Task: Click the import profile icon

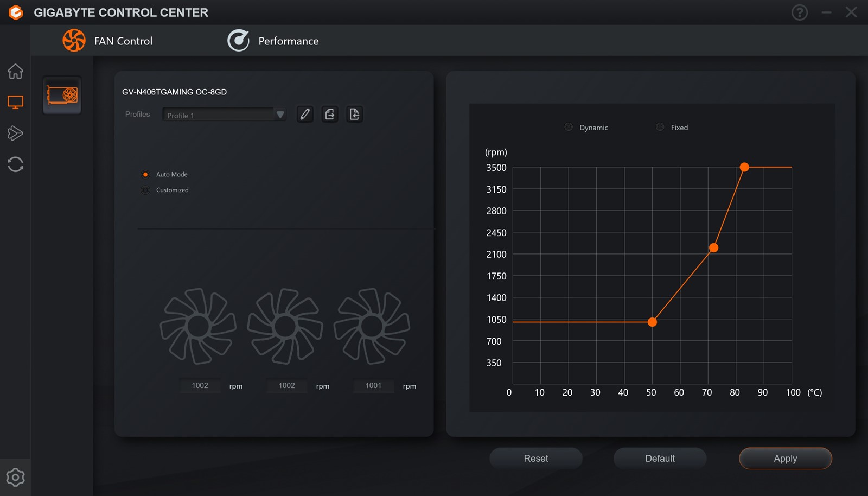Action: tap(354, 114)
